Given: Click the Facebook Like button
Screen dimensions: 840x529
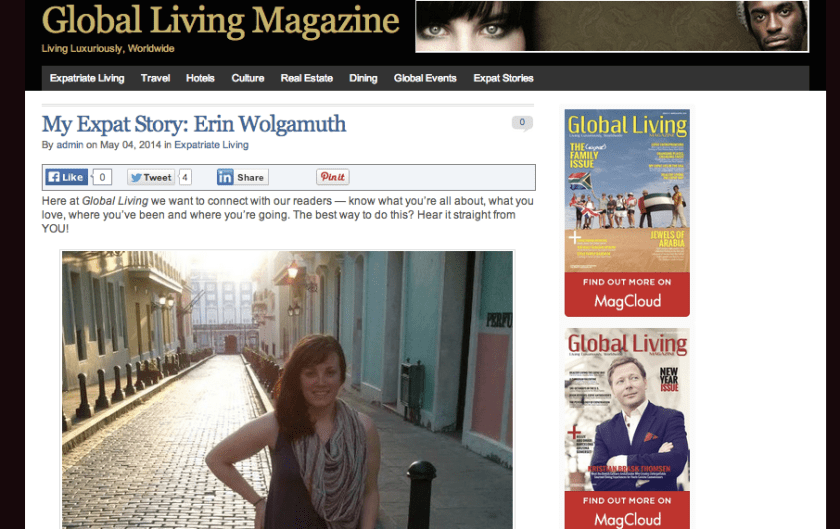Looking at the screenshot, I should point(66,177).
